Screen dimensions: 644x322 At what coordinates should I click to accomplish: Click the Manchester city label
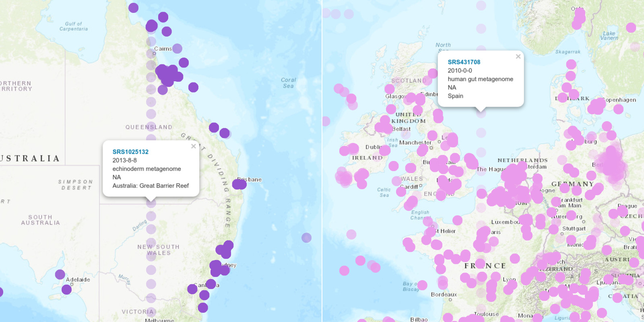pyautogui.click(x=415, y=142)
